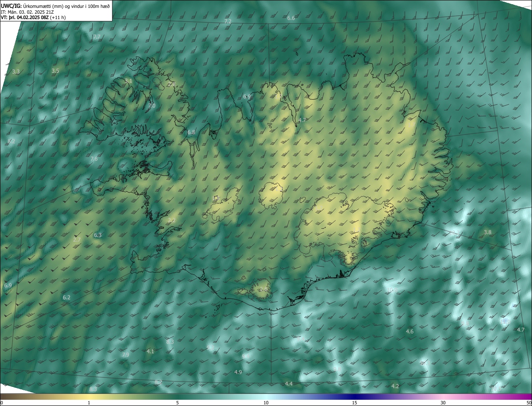
Task: Click the map value label 4.4
Action: 289,384
